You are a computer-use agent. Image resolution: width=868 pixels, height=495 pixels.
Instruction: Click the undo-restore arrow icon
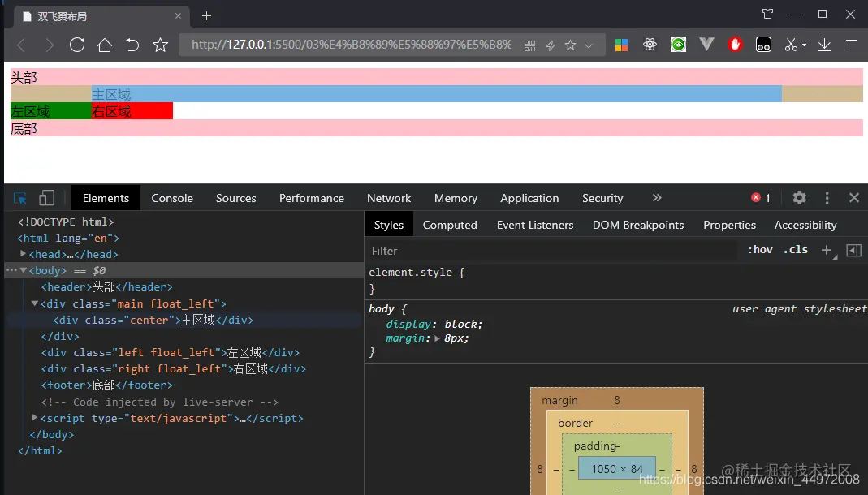tap(132, 45)
